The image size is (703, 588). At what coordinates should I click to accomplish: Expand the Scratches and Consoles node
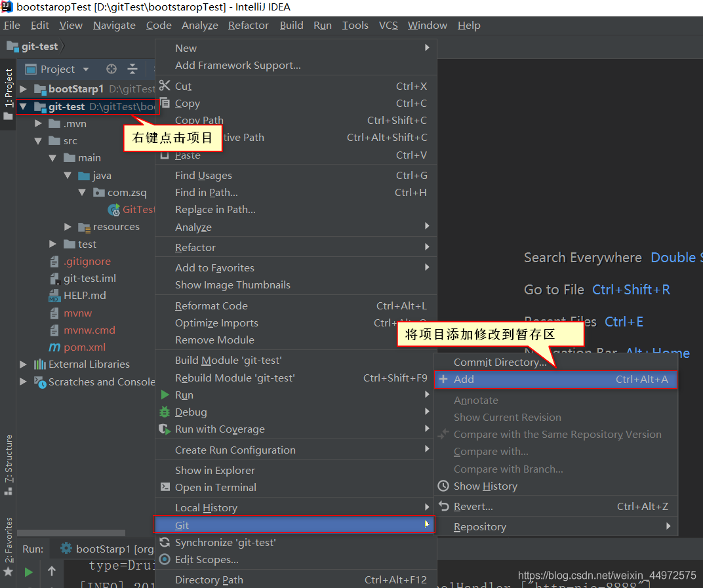[24, 382]
